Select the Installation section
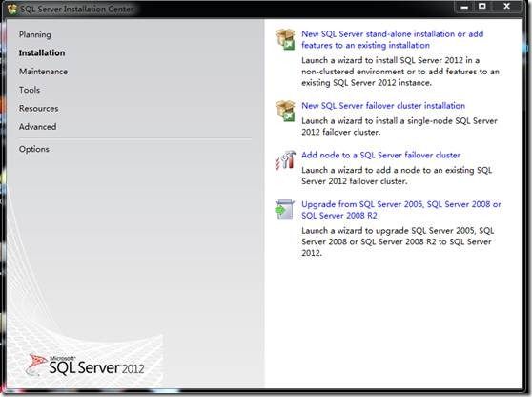The image size is (532, 397). point(42,53)
